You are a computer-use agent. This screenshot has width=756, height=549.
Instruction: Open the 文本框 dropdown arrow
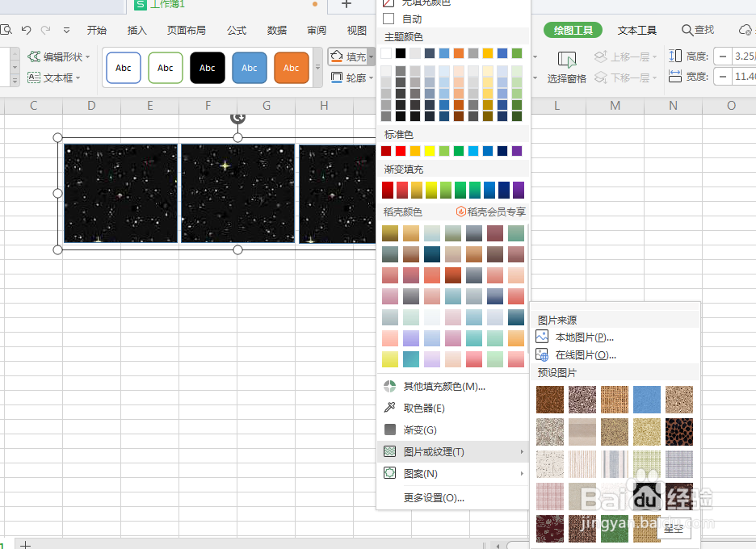tap(78, 78)
